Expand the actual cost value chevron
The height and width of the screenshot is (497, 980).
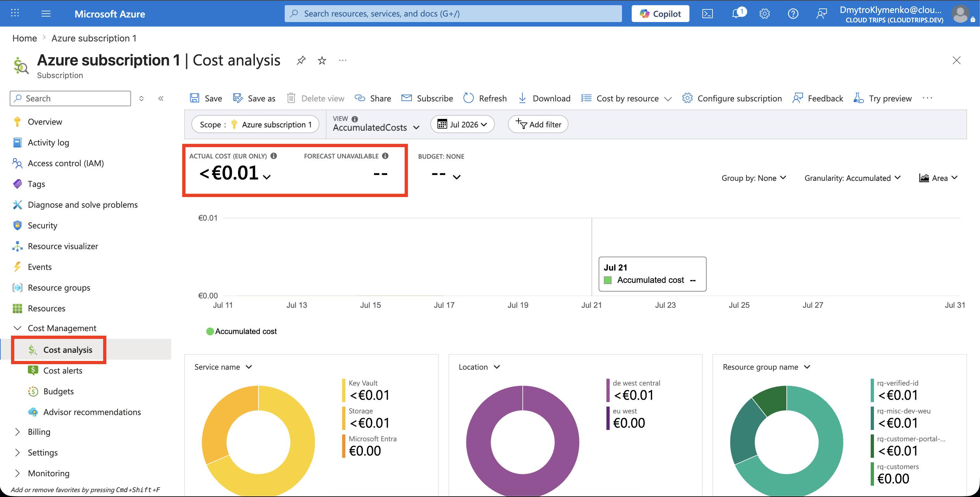[x=267, y=177]
